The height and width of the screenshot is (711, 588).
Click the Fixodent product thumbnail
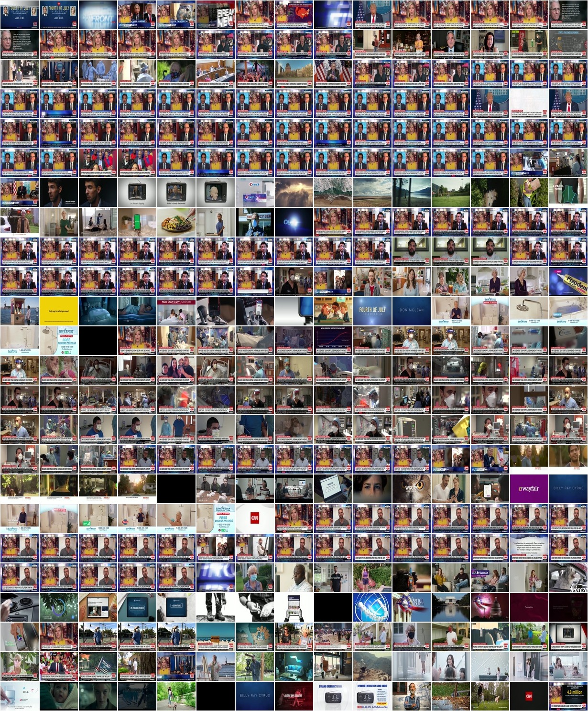tap(568, 281)
